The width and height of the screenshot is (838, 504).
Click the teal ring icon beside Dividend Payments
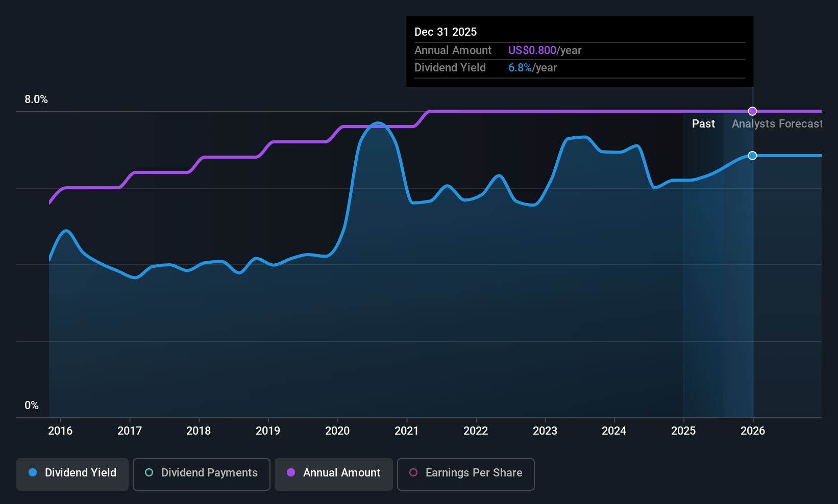click(149, 473)
